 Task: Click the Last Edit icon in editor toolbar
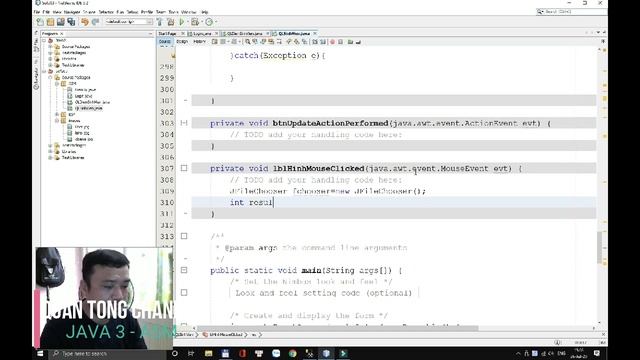(214, 42)
